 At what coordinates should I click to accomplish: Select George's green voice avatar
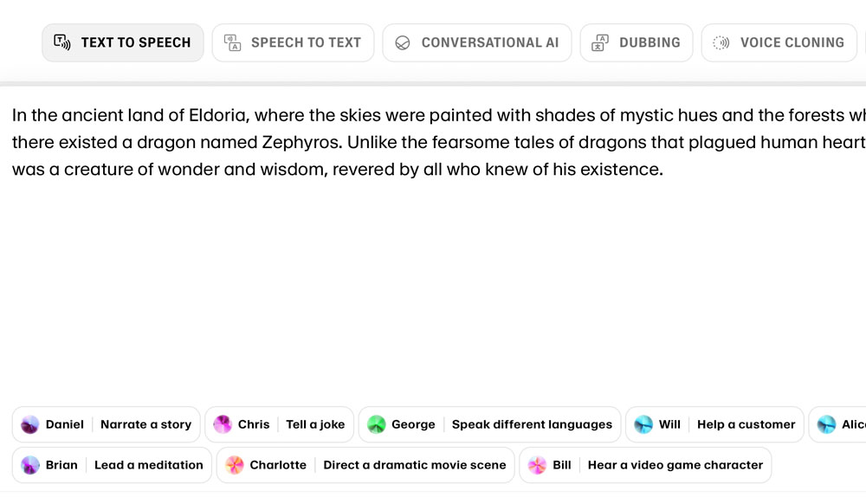coord(376,424)
